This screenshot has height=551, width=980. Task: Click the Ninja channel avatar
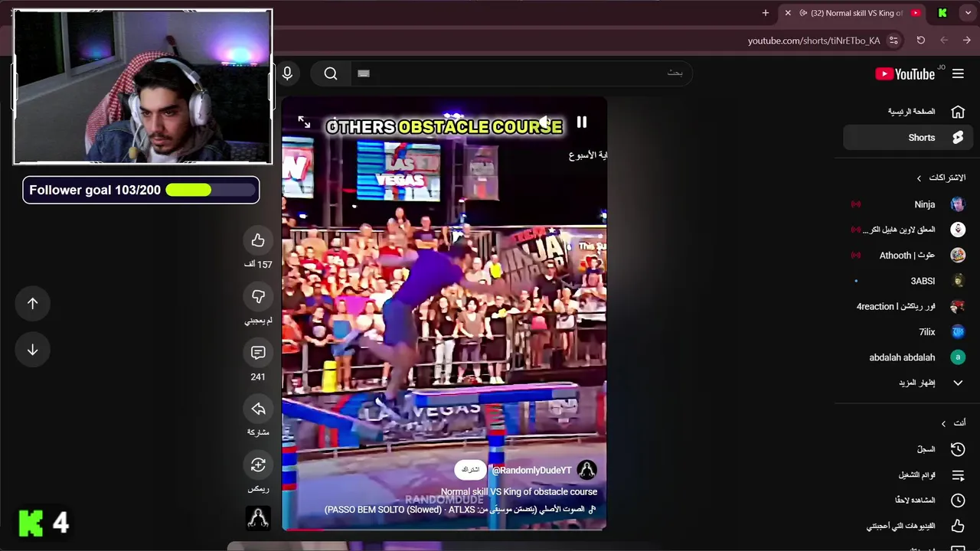click(958, 204)
